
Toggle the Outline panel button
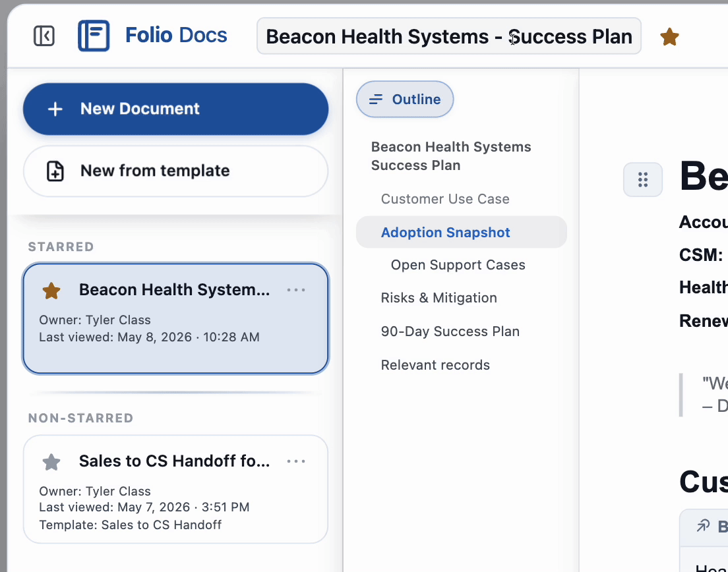(x=405, y=100)
